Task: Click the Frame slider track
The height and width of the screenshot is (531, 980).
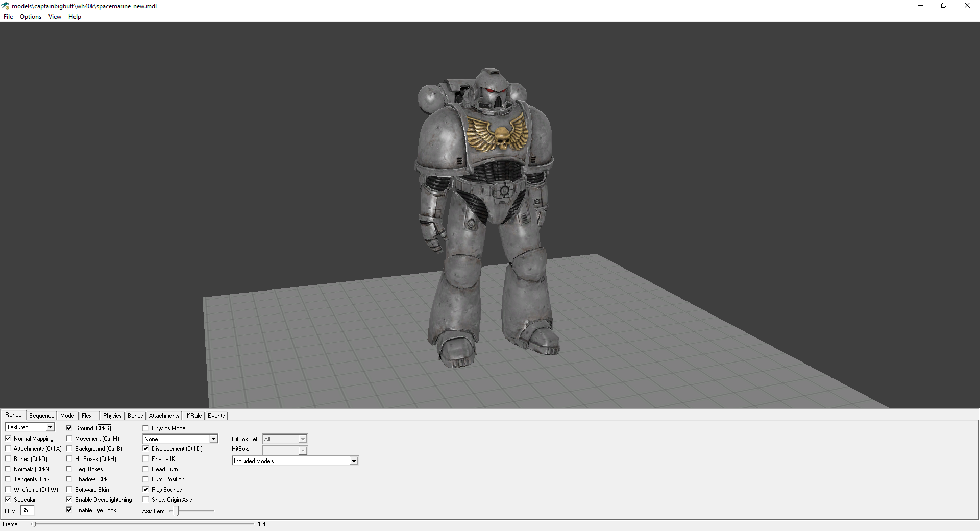Action: (x=143, y=524)
